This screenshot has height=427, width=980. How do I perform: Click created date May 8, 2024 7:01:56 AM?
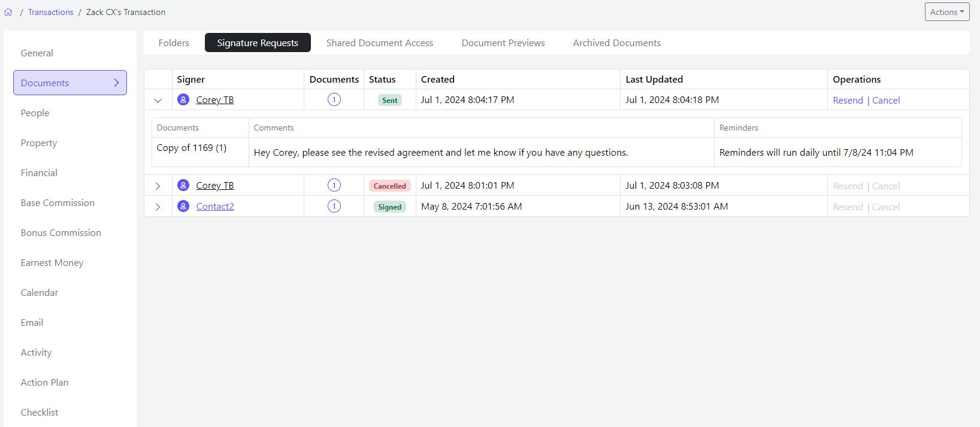(x=471, y=207)
